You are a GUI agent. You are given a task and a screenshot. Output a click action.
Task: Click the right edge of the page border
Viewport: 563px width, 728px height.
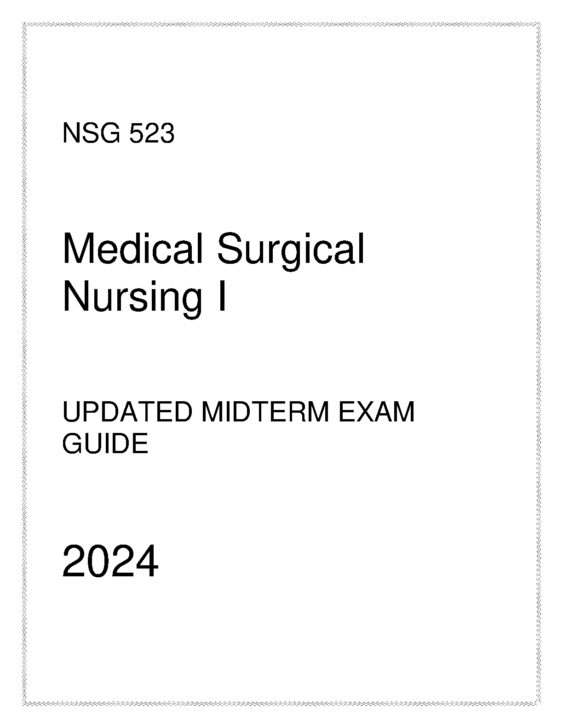(x=539, y=364)
